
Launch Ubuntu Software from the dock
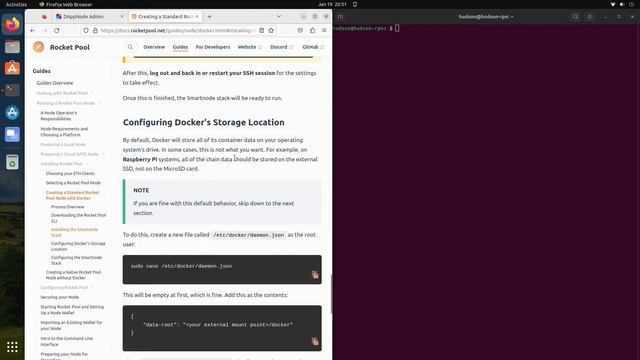coord(12,68)
